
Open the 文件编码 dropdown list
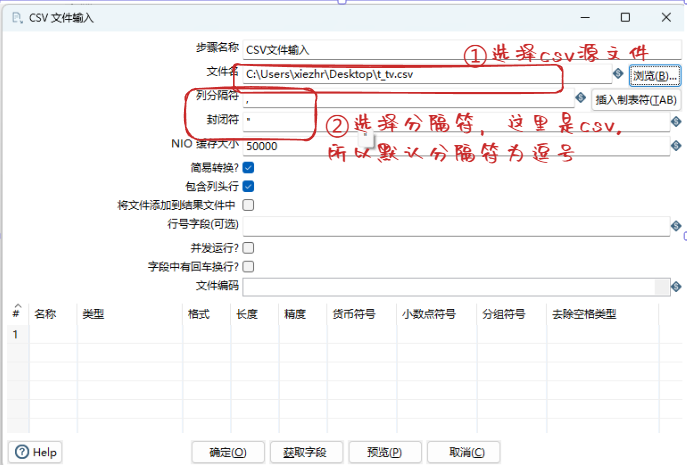point(662,287)
